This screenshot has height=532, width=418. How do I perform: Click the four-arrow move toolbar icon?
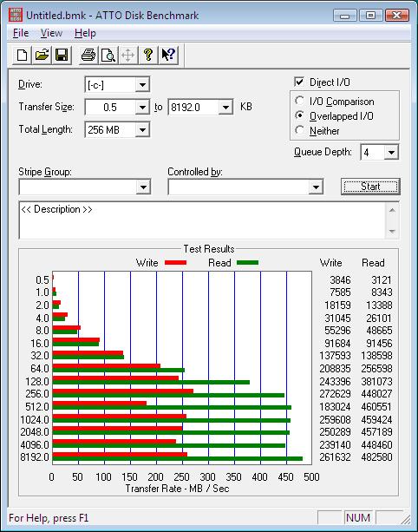click(x=128, y=55)
